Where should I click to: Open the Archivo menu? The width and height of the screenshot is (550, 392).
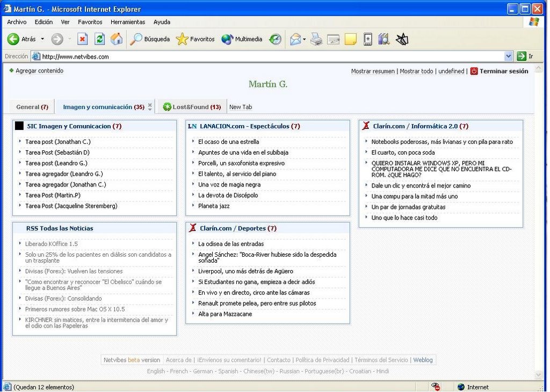pyautogui.click(x=17, y=21)
